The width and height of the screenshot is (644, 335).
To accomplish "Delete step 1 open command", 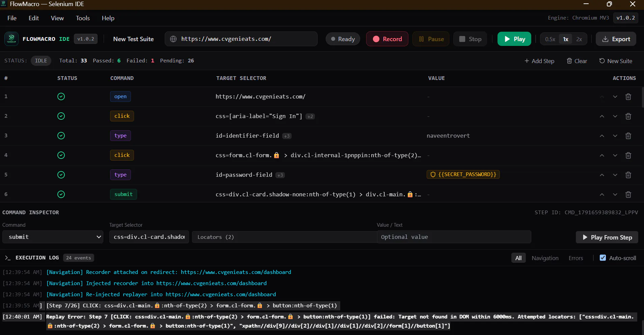I will tap(628, 97).
